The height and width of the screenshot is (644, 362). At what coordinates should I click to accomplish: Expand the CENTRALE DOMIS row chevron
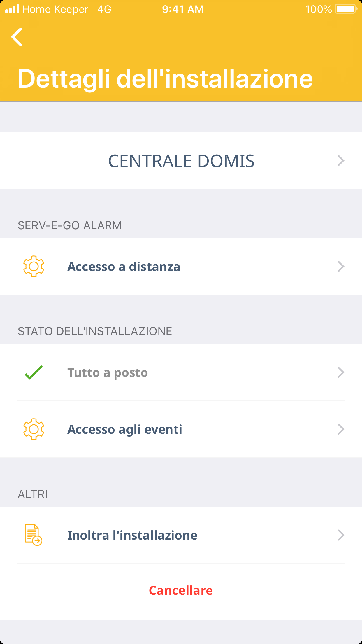tap(341, 161)
